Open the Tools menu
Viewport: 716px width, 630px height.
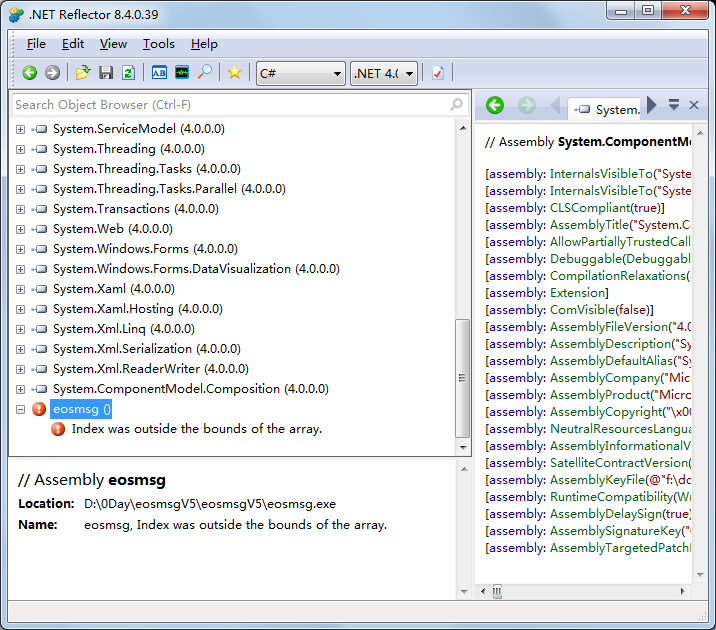tap(158, 44)
